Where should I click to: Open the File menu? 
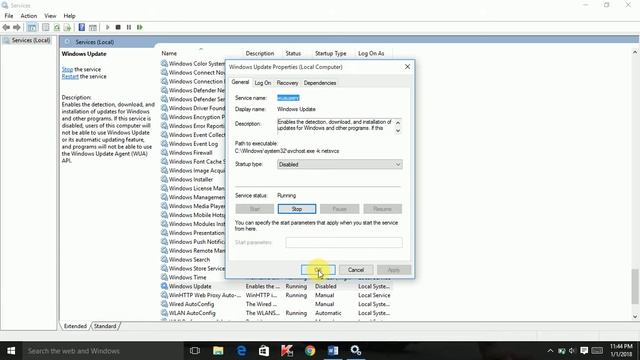pyautogui.click(x=9, y=16)
